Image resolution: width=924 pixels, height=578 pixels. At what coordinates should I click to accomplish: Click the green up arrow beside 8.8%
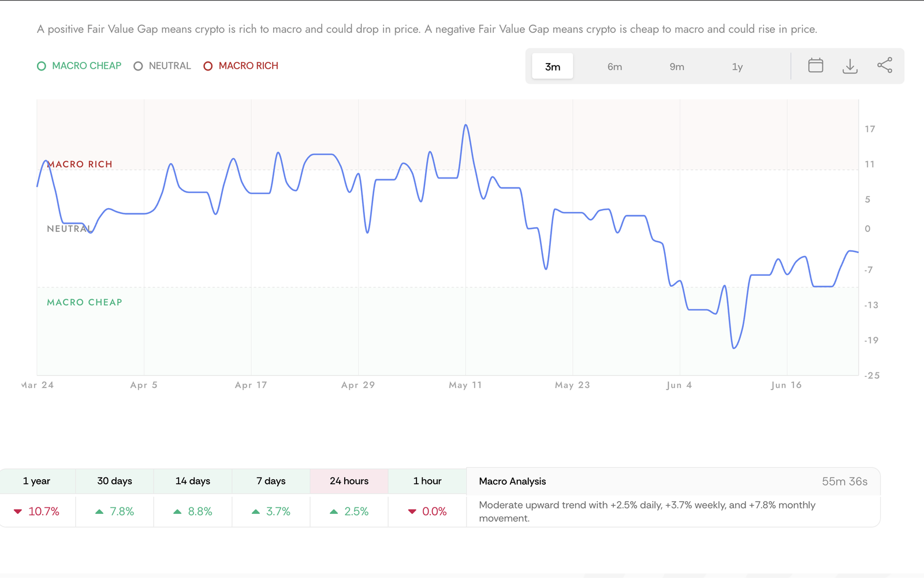pos(177,512)
